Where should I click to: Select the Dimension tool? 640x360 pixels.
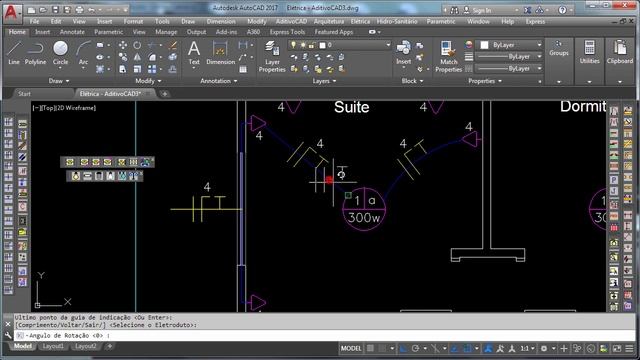[220, 53]
